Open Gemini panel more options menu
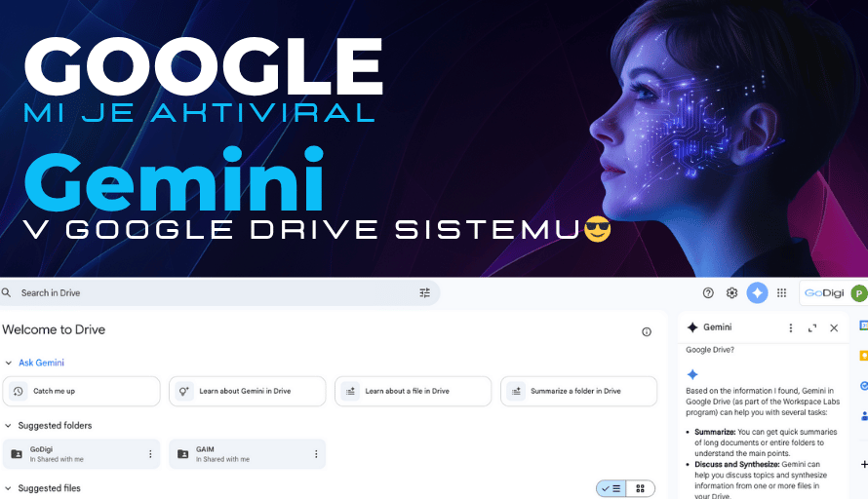 click(791, 328)
